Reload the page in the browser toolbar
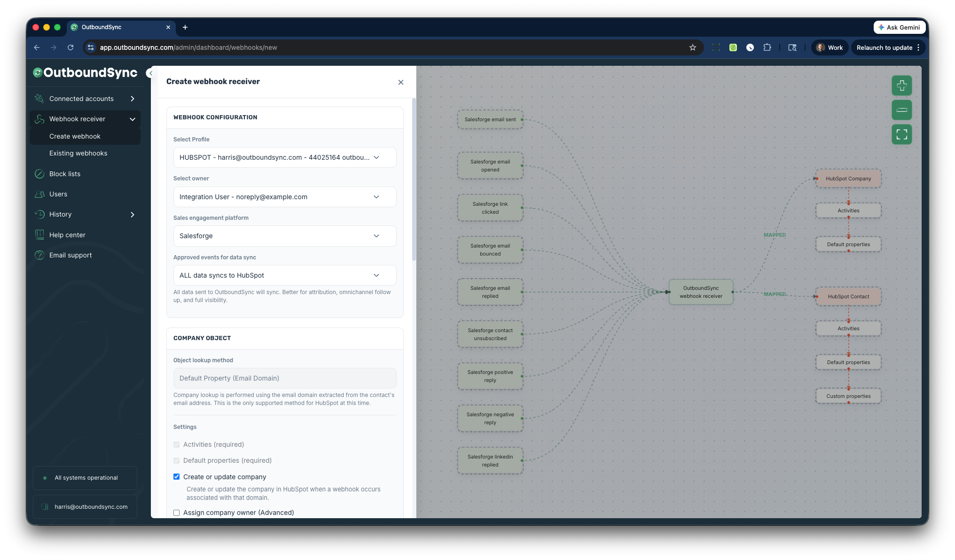 pos(70,47)
